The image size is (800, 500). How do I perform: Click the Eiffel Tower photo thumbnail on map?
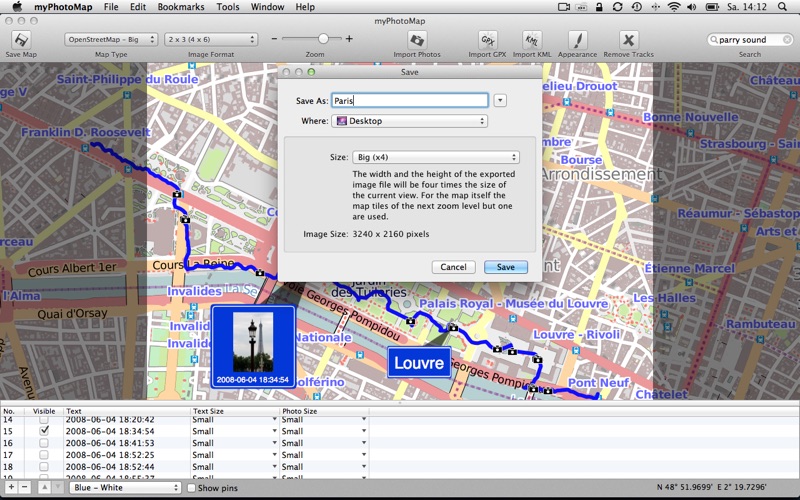(253, 342)
